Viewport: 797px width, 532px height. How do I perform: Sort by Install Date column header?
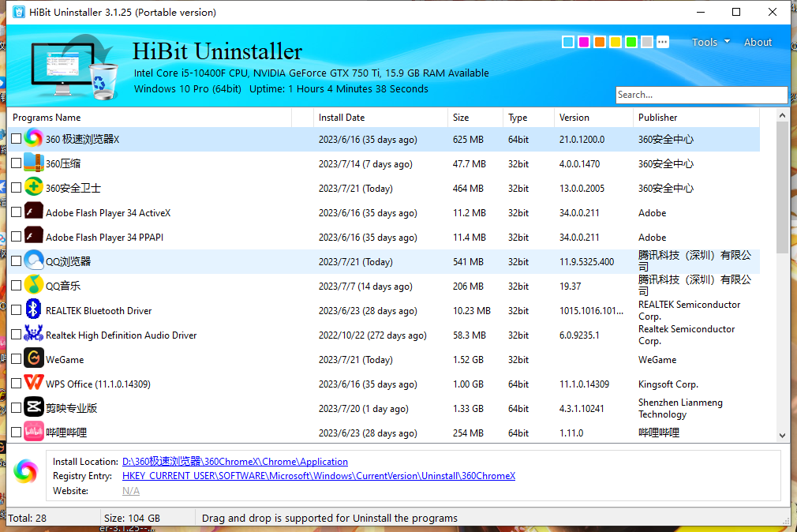[x=380, y=118]
